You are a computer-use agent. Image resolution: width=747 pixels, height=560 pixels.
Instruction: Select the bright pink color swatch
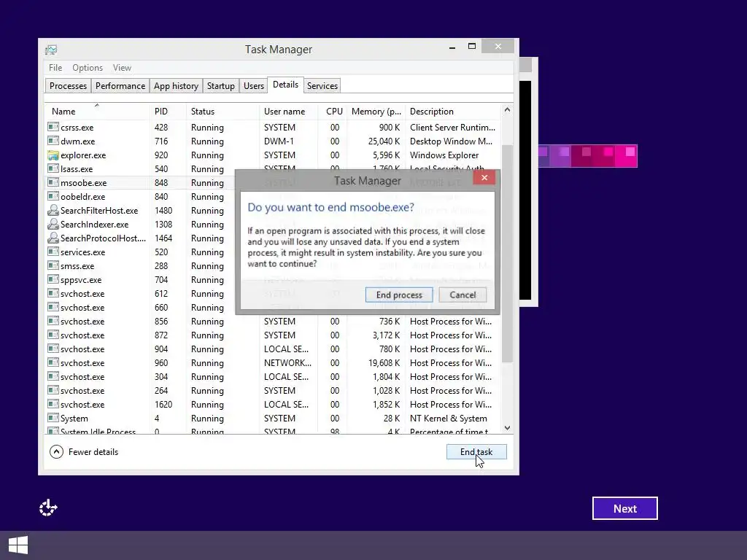coord(626,156)
